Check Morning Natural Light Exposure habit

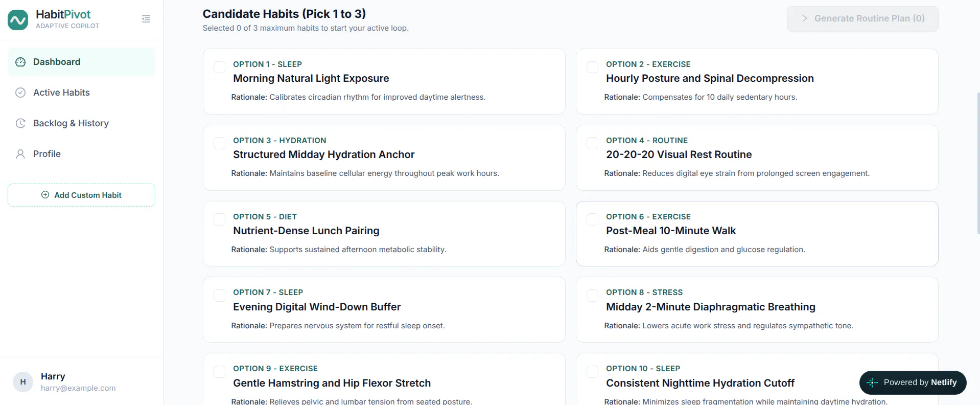click(x=219, y=67)
